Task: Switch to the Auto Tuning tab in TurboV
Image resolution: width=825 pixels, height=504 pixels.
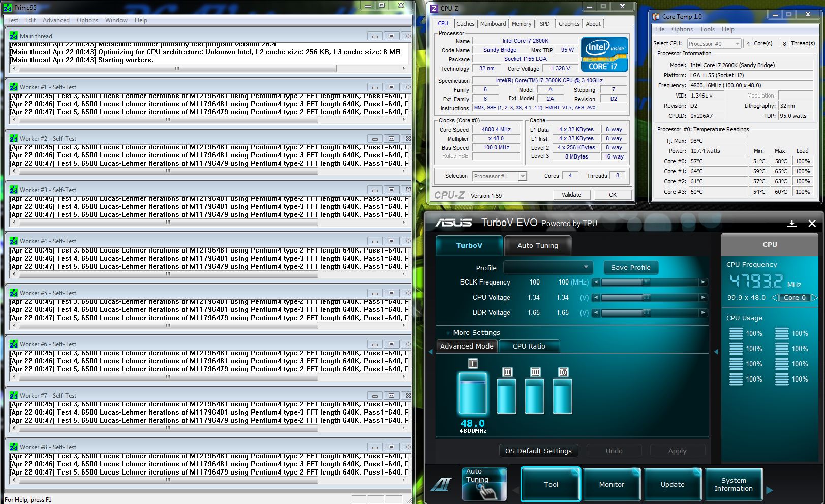Action: [x=538, y=245]
